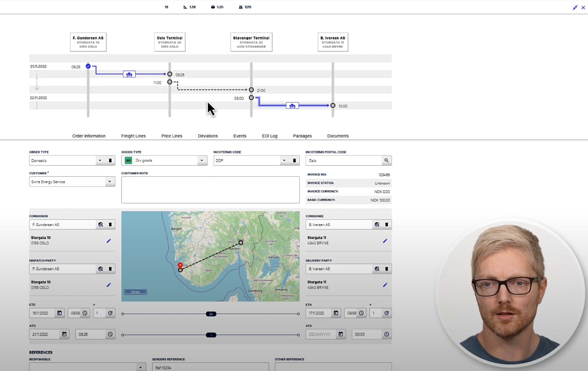Click the collapse-window diagonal arrows in the top right
The width and height of the screenshot is (588, 371).
coord(575,8)
